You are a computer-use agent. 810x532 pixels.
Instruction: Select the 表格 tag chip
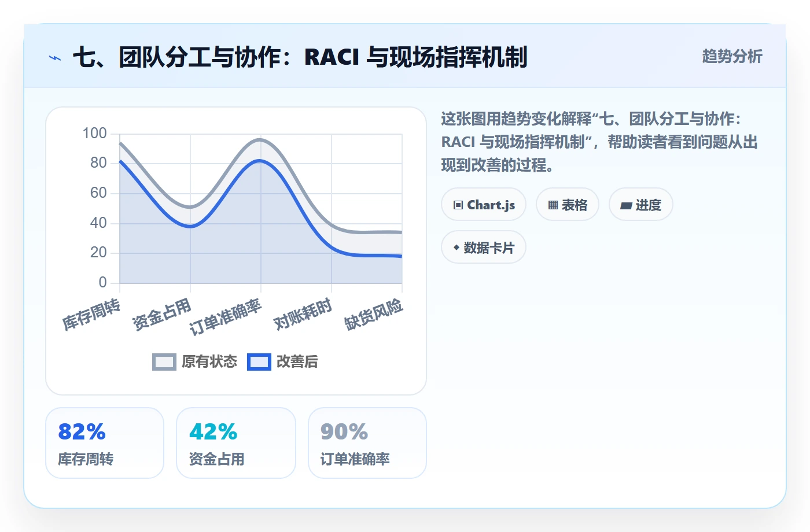tap(568, 205)
